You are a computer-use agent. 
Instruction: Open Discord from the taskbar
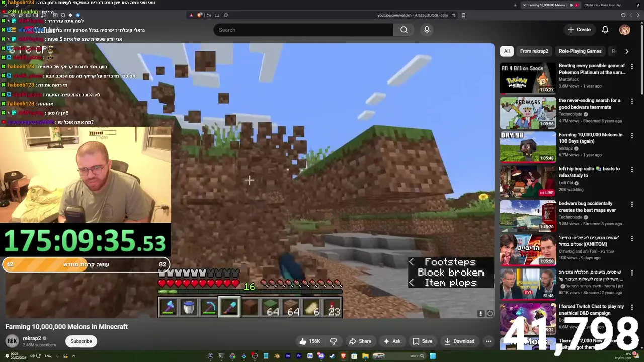(x=320, y=356)
